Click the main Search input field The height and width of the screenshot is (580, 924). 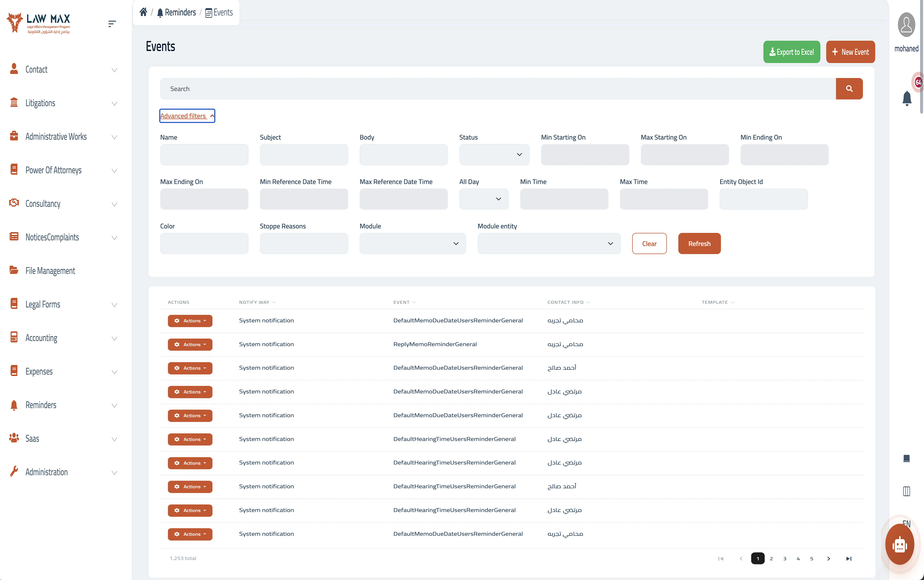[498, 89]
